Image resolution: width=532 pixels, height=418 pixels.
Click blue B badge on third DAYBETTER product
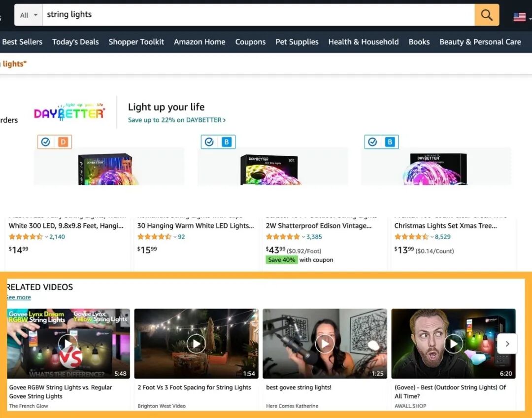click(x=390, y=141)
